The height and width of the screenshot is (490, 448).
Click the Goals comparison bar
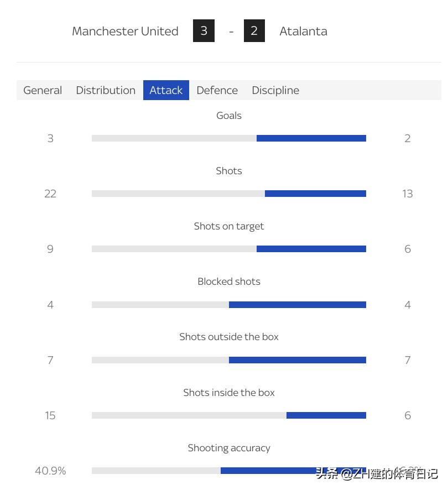[229, 138]
